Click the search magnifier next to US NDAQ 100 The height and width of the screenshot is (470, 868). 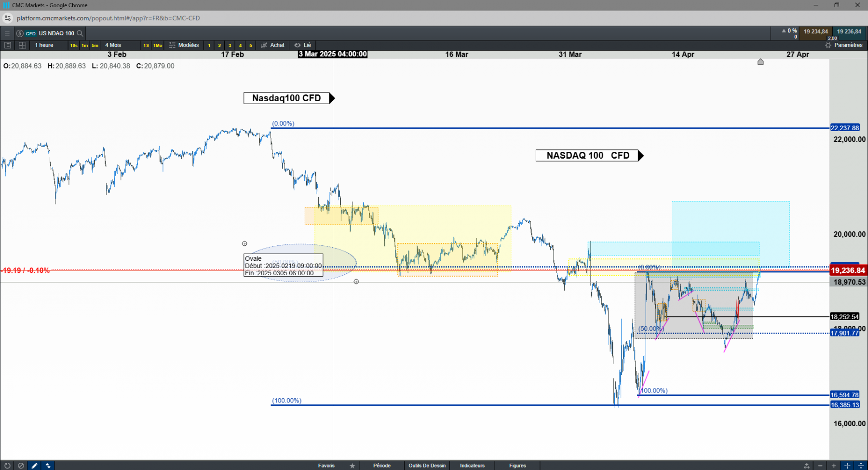click(80, 33)
